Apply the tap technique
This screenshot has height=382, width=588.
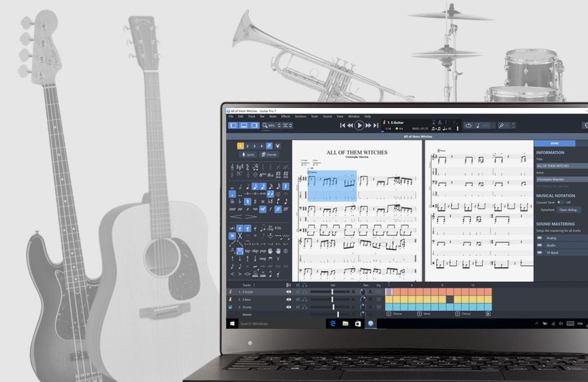pos(247,251)
